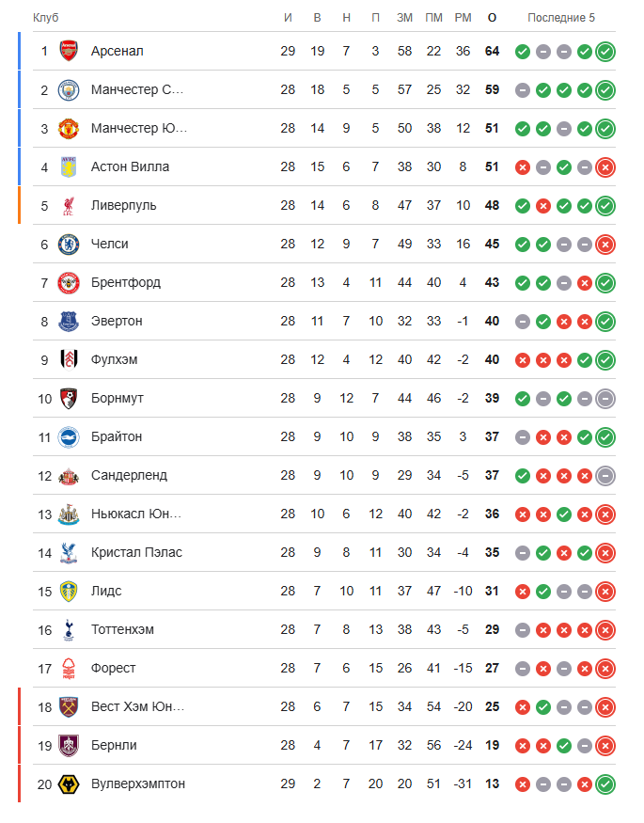Viewport: 644px width, 823px height.
Task: Click the РМ goal difference header
Action: (463, 17)
